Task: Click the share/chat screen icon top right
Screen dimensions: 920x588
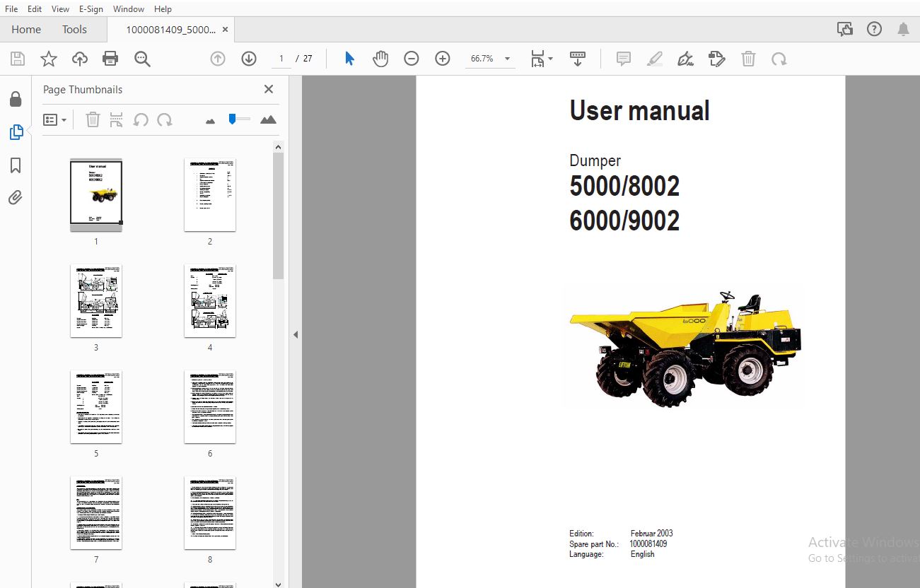Action: (x=844, y=29)
